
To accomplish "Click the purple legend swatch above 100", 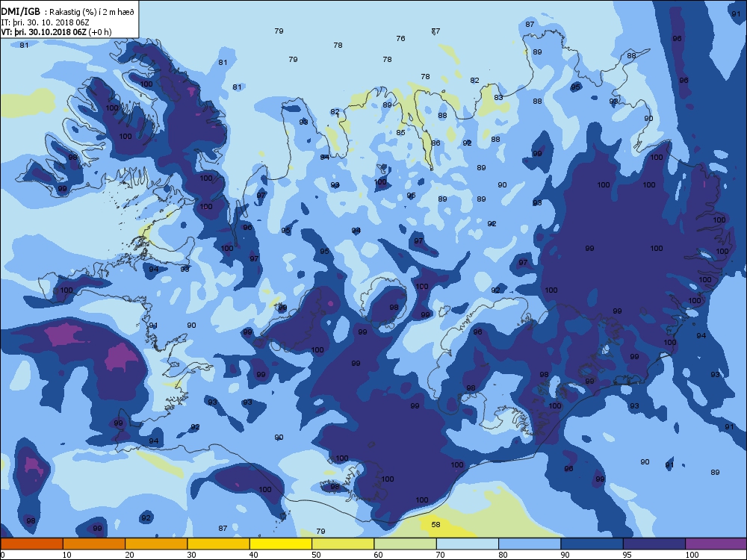I will point(716,544).
